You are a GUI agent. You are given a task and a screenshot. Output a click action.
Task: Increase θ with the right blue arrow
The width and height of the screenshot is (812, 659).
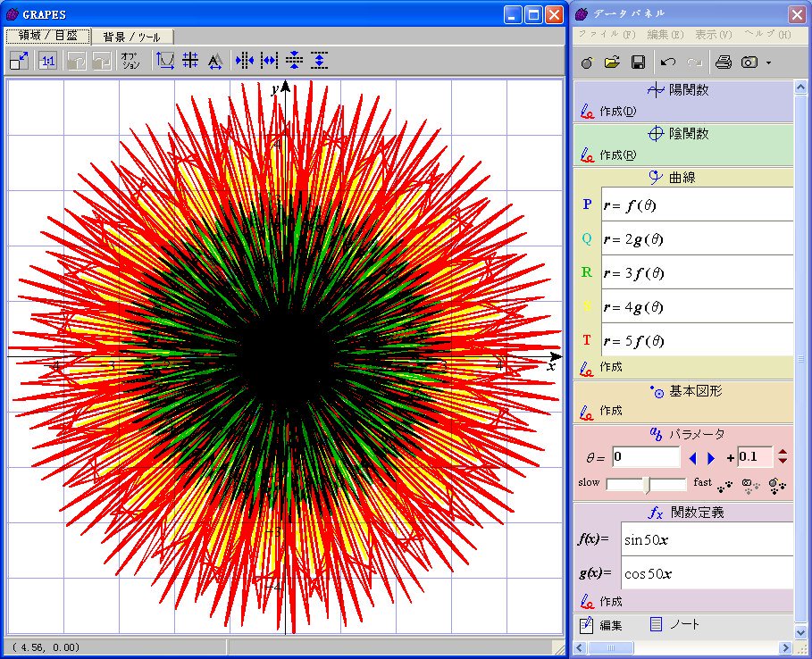[x=711, y=458]
